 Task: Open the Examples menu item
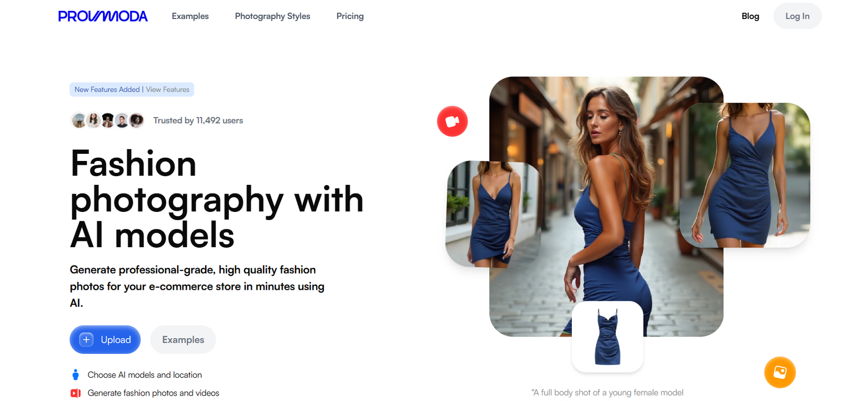[x=190, y=16]
